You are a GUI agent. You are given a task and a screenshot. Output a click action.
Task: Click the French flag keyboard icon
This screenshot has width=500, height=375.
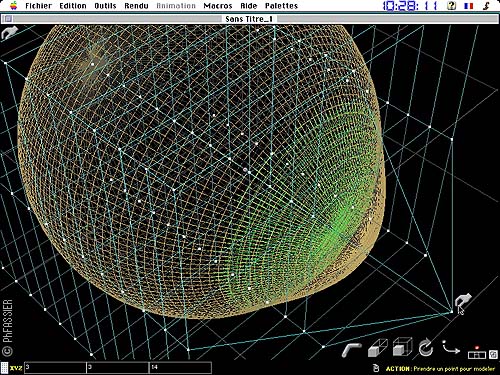click(469, 6)
